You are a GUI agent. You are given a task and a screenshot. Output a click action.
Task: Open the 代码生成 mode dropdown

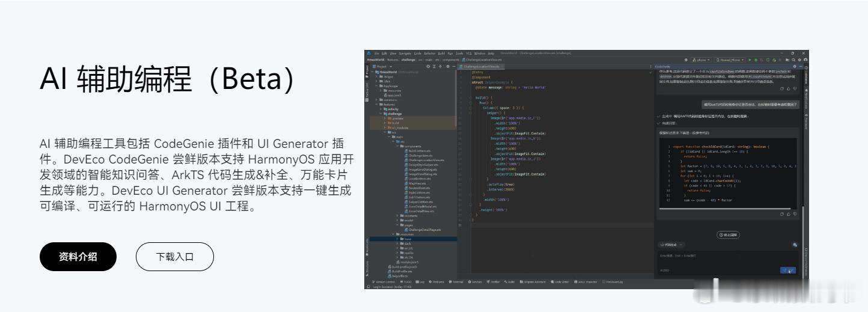tap(671, 245)
